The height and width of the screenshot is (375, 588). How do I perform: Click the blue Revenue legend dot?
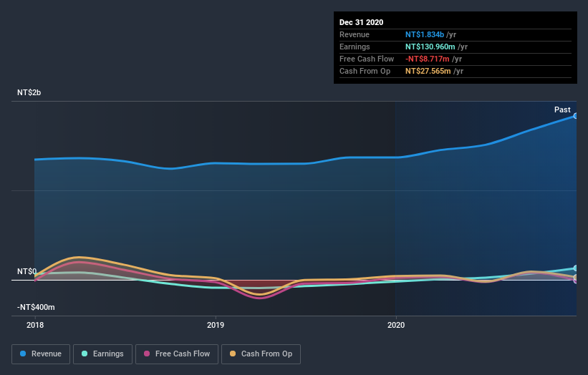23,354
